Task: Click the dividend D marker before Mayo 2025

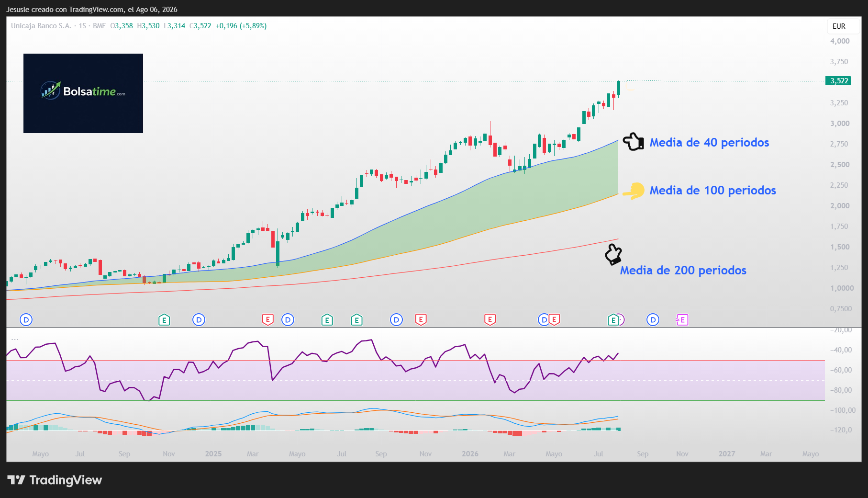Action: tap(288, 320)
